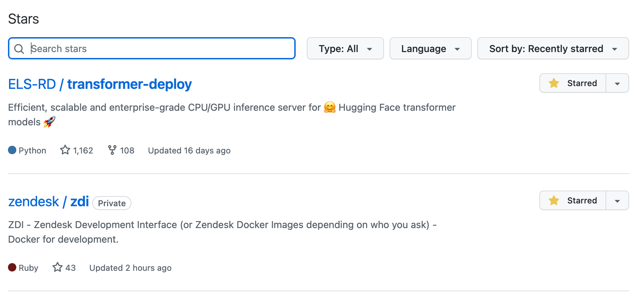Unstar zdi with its Starred button

click(x=573, y=200)
